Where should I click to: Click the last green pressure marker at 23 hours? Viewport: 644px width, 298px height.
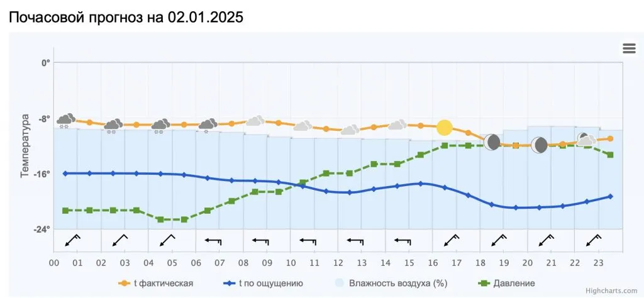point(610,155)
